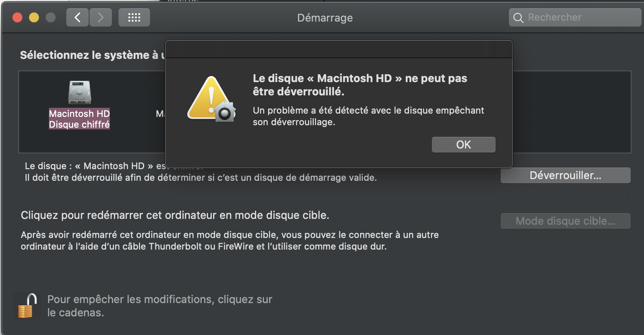Click the Démarrage window title
Viewport: 644px width, 335px height.
(x=325, y=18)
